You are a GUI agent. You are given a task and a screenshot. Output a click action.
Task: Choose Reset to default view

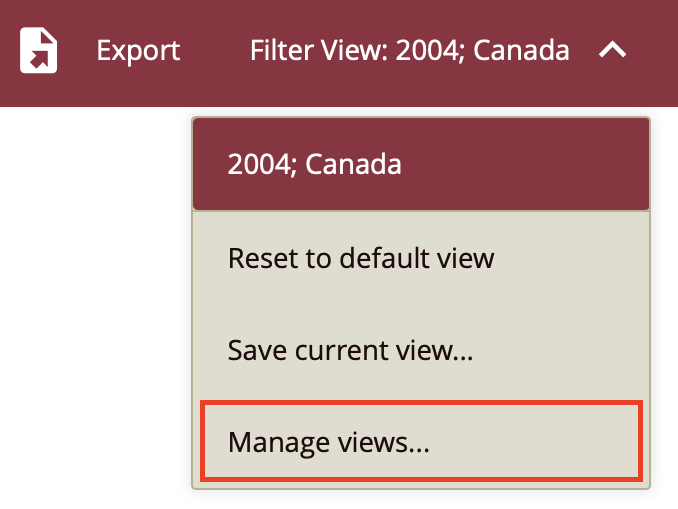tap(361, 259)
